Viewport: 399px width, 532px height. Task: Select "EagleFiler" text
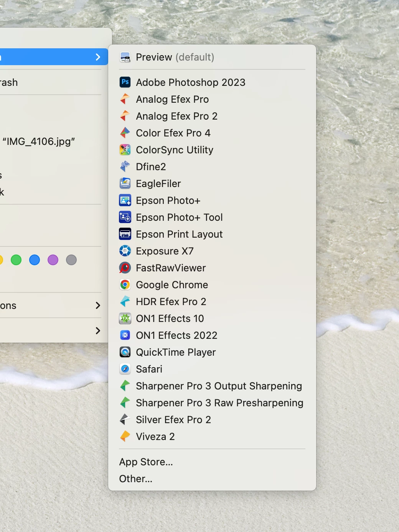point(158,184)
